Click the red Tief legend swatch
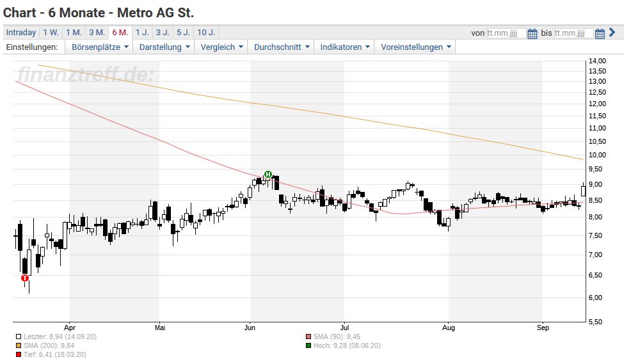The width and height of the screenshot is (631, 364). tap(19, 354)
